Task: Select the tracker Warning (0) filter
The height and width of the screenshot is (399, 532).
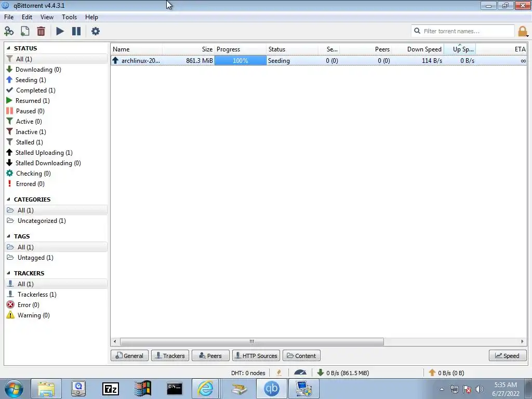Action: tap(33, 315)
